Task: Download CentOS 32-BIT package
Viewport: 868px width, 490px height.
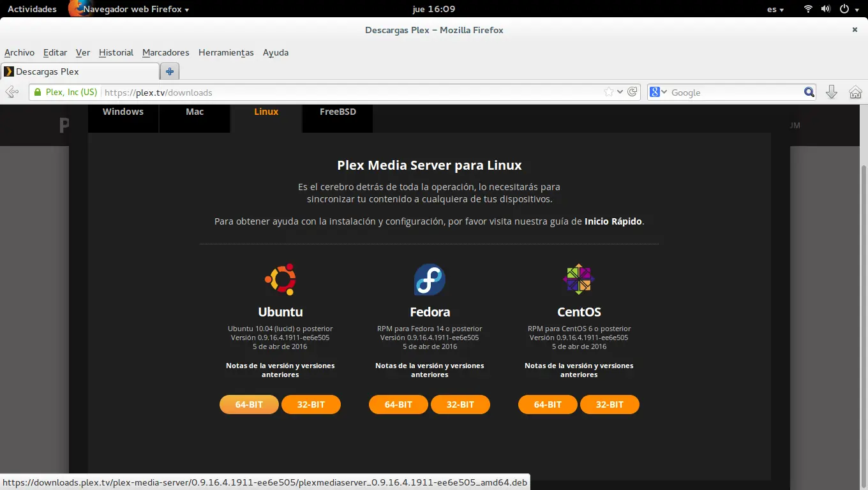Action: pos(610,405)
